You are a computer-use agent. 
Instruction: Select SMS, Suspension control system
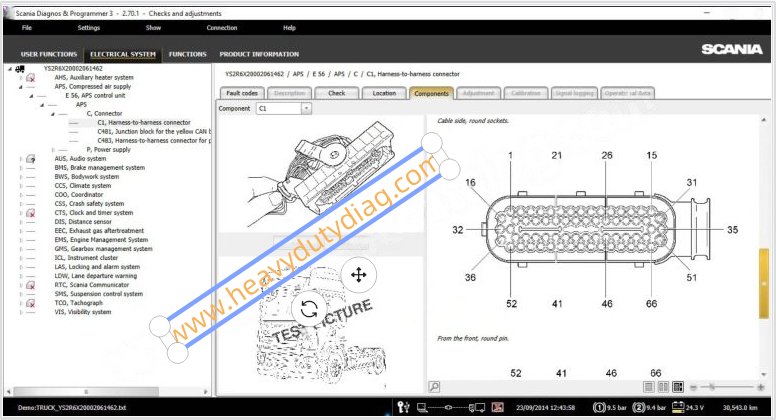pyautogui.click(x=98, y=294)
